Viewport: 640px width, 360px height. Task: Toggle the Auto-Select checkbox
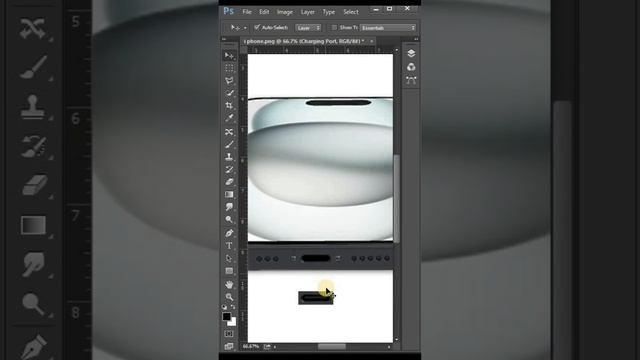click(257, 27)
